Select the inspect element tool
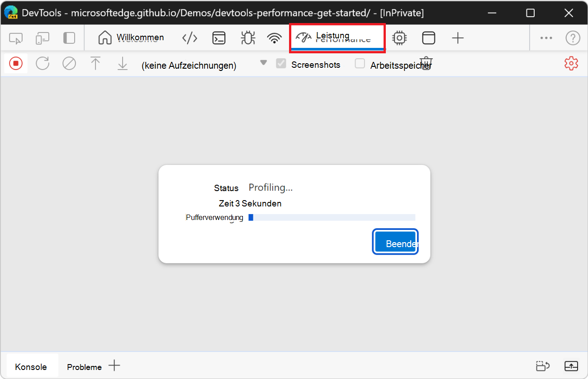 16,38
